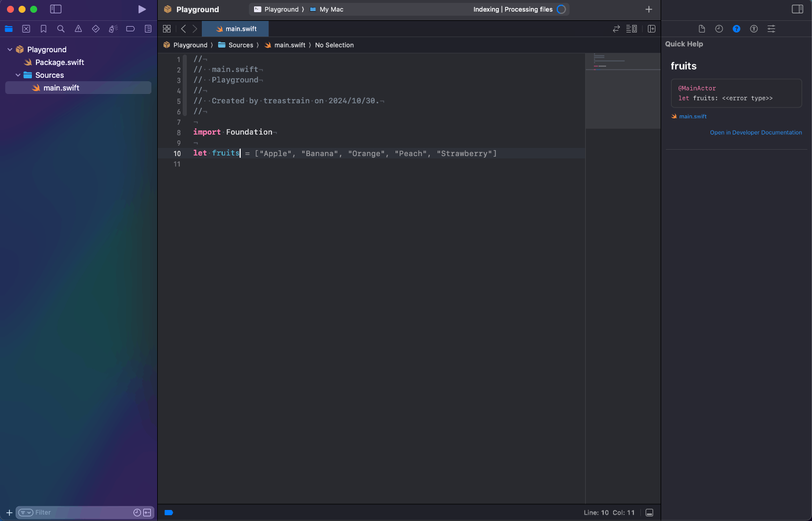Image resolution: width=812 pixels, height=521 pixels.
Task: Click the fruits identifier in code
Action: 226,153
